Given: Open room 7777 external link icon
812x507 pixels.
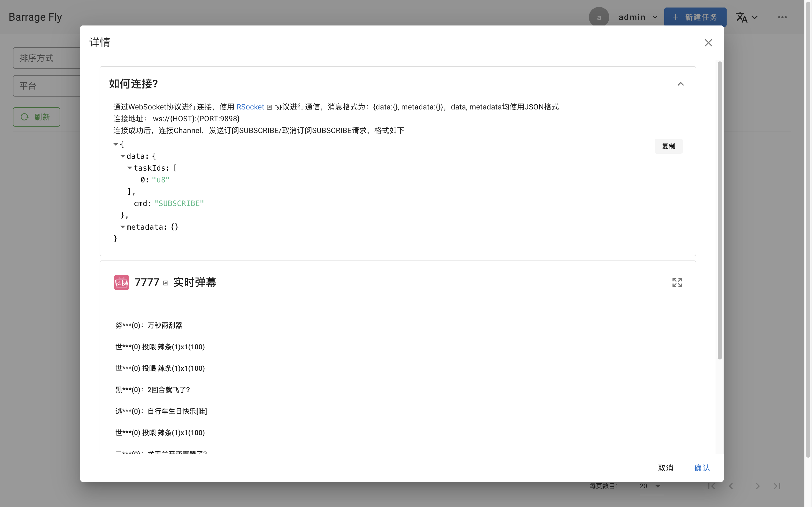Looking at the screenshot, I should click(165, 283).
